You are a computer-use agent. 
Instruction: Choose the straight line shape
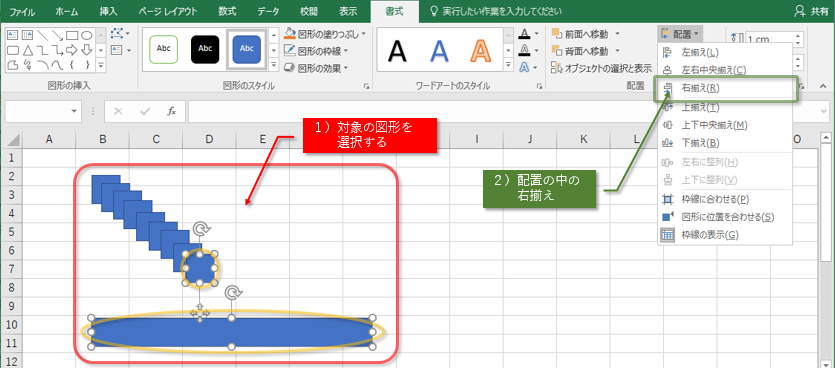pos(42,35)
